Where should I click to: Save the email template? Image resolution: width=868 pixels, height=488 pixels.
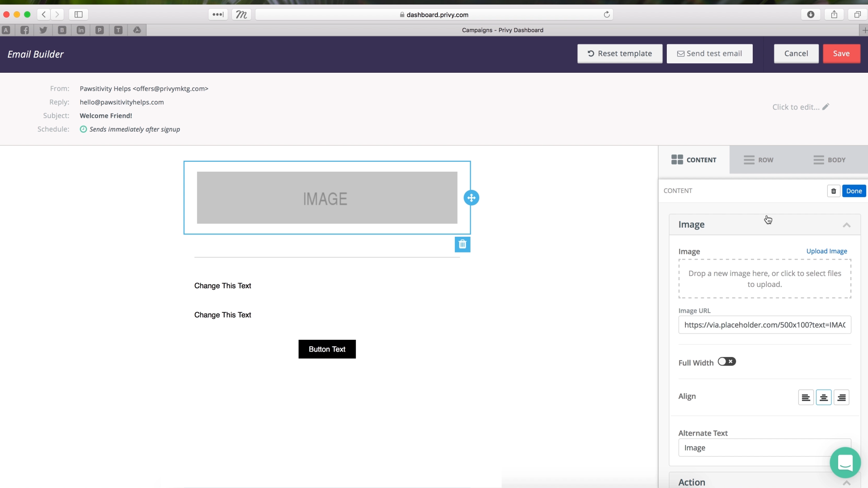point(841,54)
